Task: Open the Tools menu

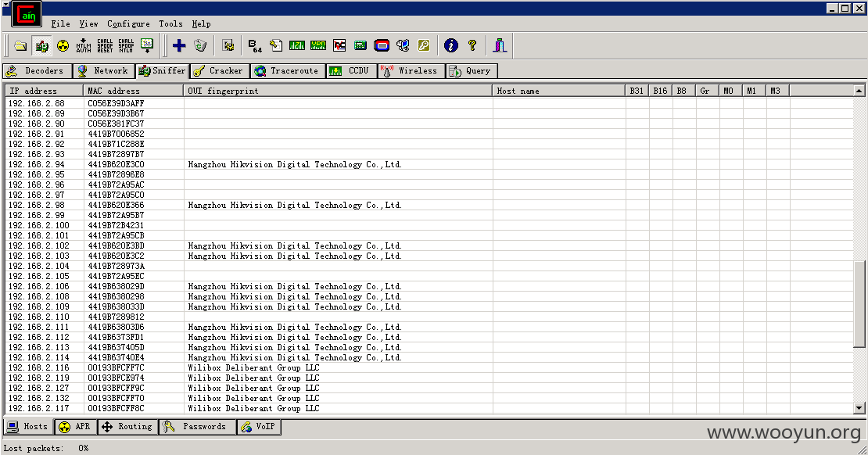Action: (x=170, y=23)
